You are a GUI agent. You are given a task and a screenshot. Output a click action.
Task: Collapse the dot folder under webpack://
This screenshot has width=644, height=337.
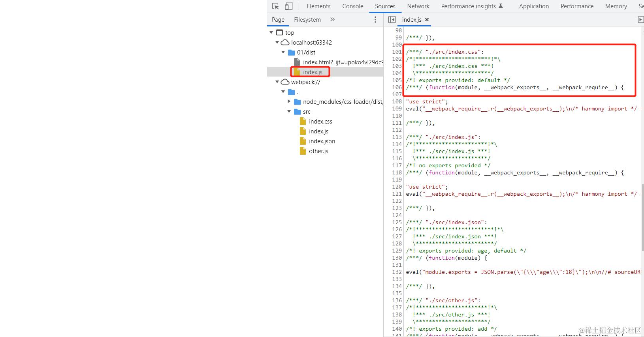[x=283, y=92]
